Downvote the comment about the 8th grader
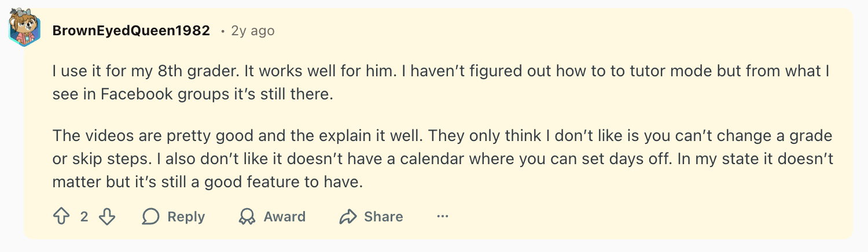Viewport: 868px width, 252px height. point(108,217)
